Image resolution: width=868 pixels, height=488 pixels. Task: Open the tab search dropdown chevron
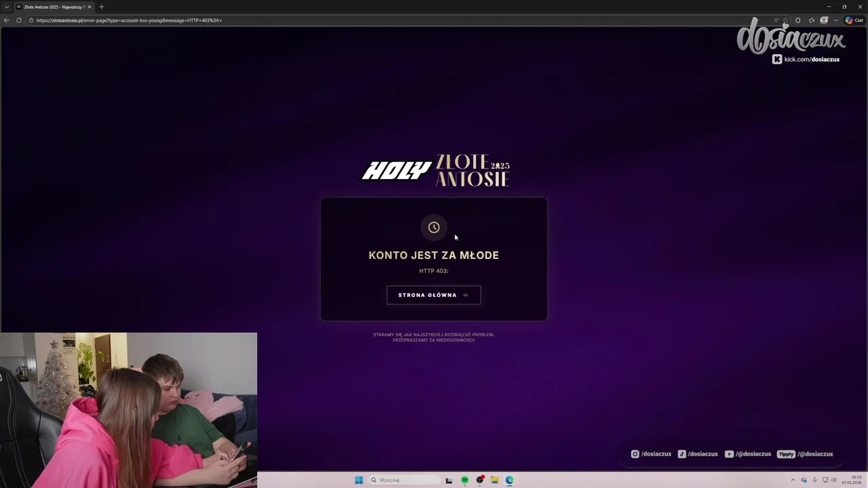pyautogui.click(x=7, y=7)
